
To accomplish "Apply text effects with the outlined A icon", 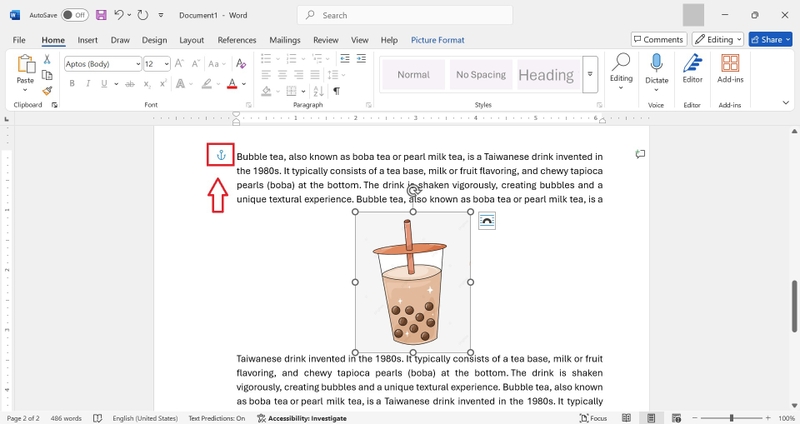I will tap(180, 84).
